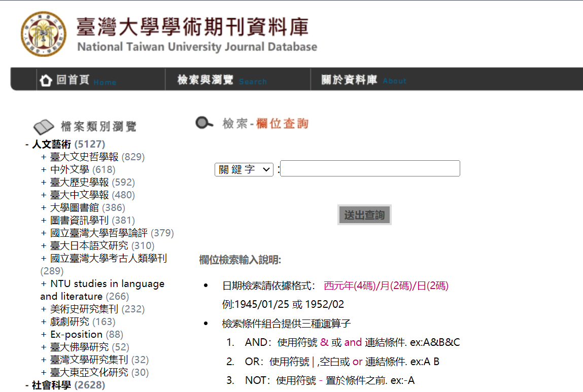This screenshot has height=392, width=583.
Task: Open 臺大佛學研究 (52) journal
Action: pyautogui.click(x=85, y=347)
